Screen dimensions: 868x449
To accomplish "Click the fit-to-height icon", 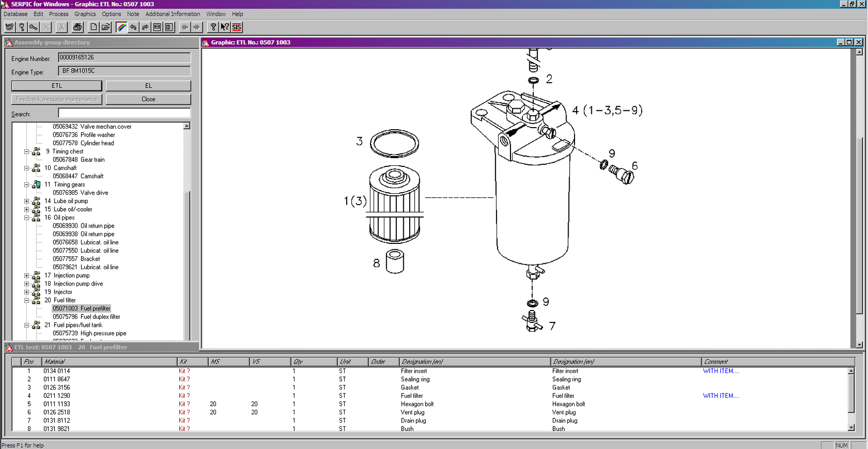I will [169, 27].
